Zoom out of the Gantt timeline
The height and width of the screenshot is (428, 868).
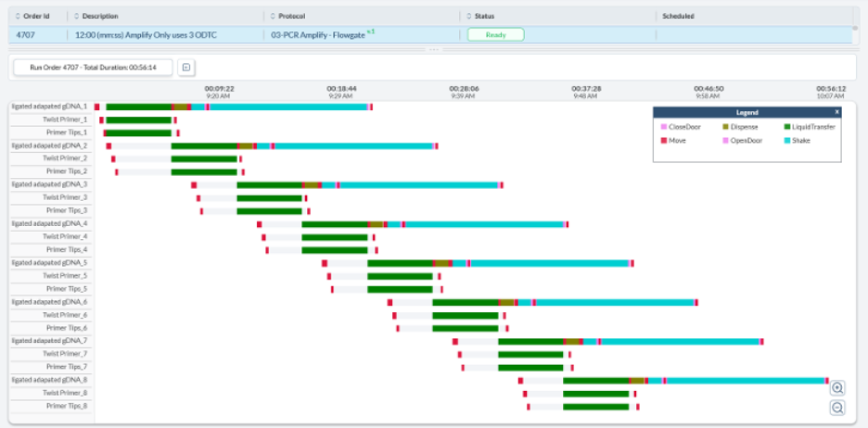click(x=837, y=408)
